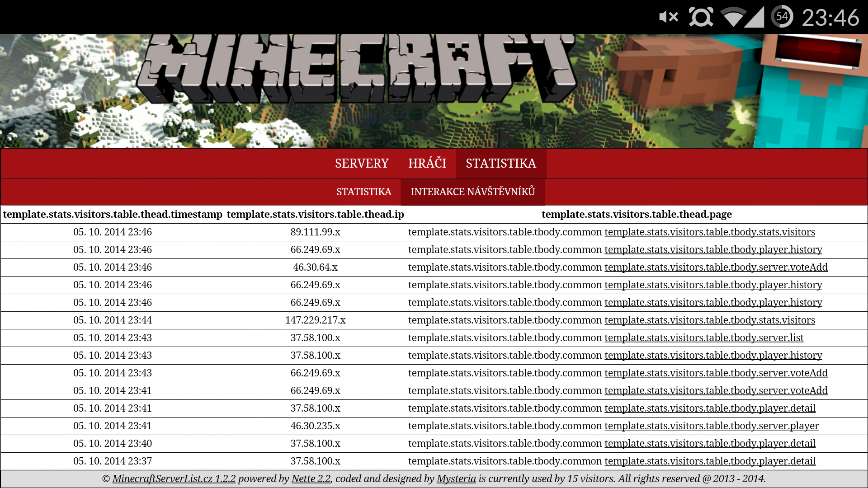This screenshot has height=488, width=868.
Task: Switch to the STATISTIKA submenu tab
Action: point(364,192)
